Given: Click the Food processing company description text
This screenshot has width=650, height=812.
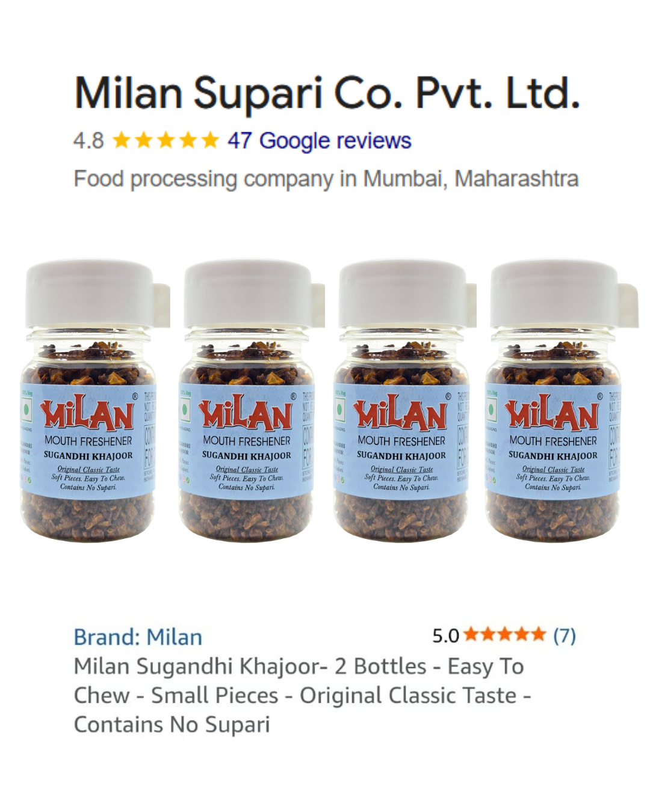Looking at the screenshot, I should [326, 179].
